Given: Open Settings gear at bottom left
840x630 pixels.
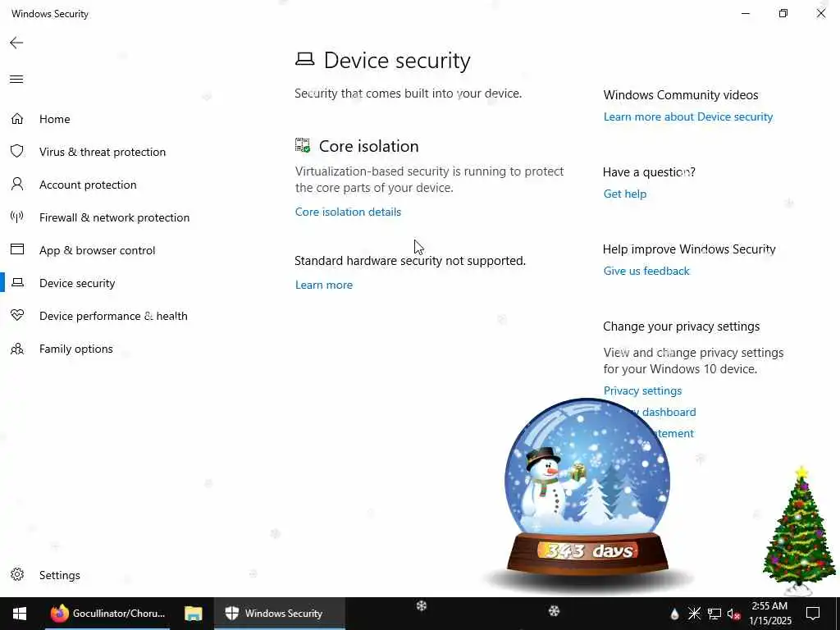Looking at the screenshot, I should (17, 575).
